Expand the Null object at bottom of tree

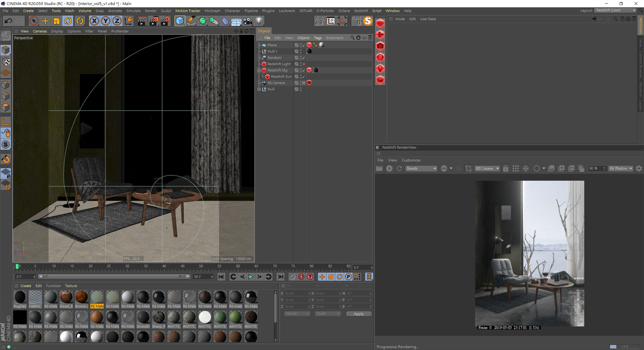point(259,89)
